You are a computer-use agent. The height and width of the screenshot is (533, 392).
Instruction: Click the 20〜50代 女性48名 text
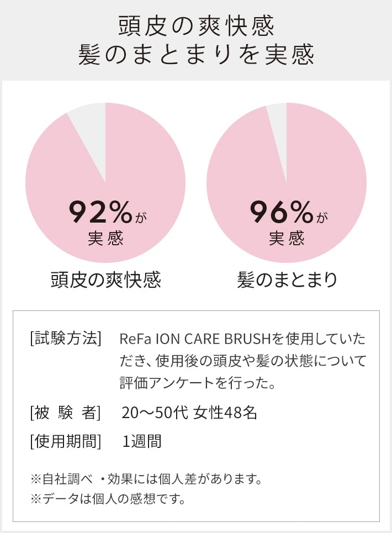point(189,413)
